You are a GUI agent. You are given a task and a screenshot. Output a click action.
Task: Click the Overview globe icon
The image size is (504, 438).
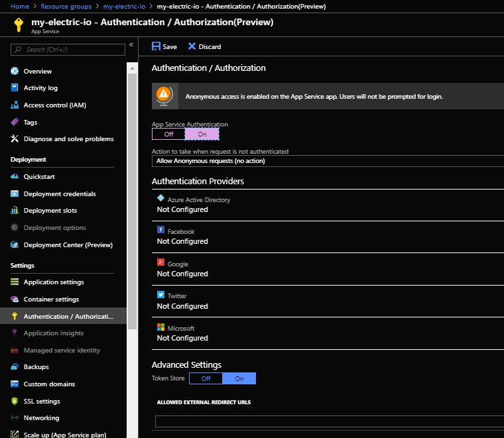[x=15, y=71]
